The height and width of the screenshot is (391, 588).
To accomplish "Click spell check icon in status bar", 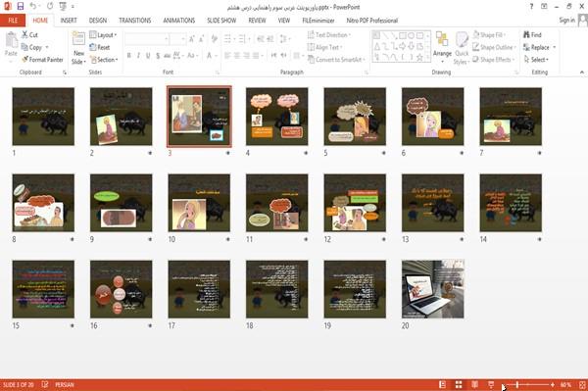I will (45, 384).
